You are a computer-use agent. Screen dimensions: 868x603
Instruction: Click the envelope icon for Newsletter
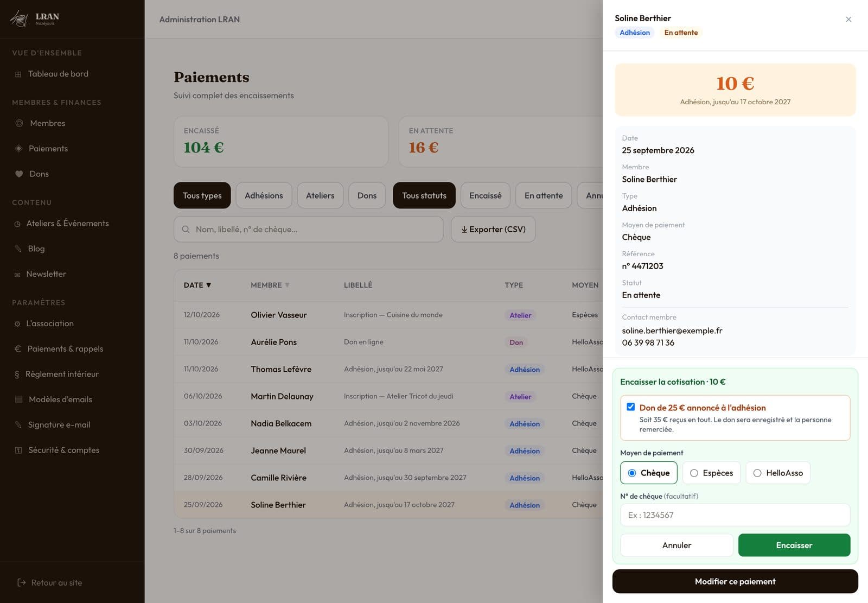[17, 275]
